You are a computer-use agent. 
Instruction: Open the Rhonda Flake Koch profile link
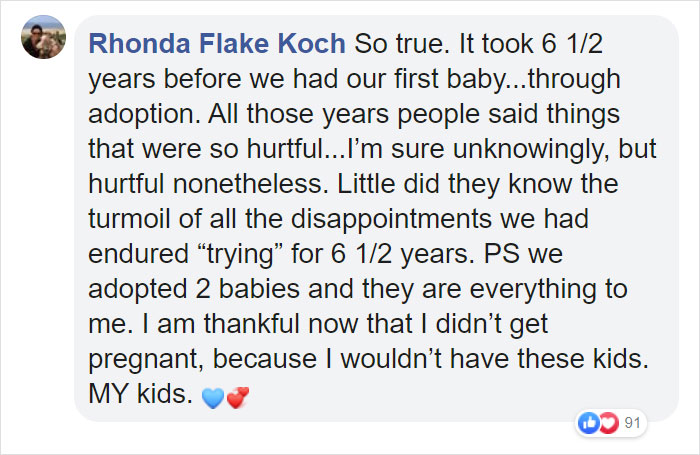coord(217,43)
